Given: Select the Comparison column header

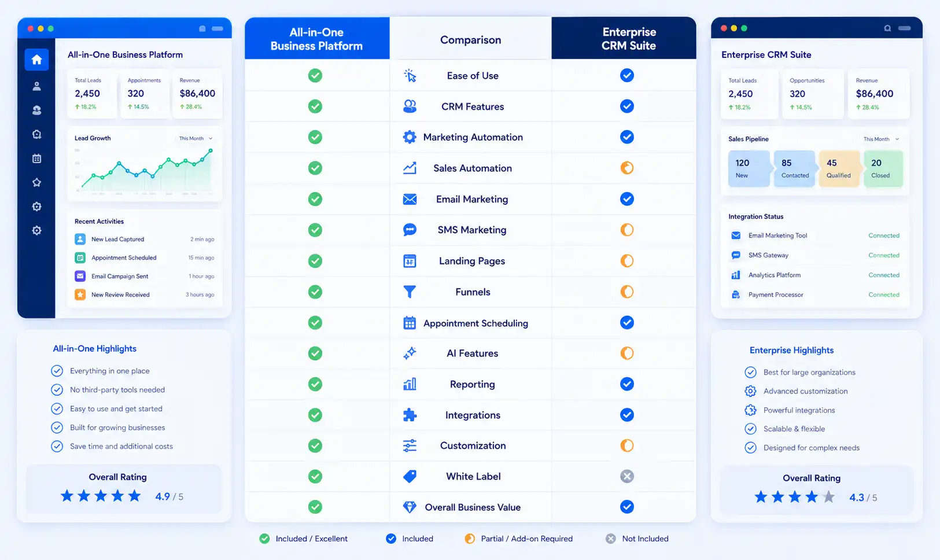Looking at the screenshot, I should (470, 39).
